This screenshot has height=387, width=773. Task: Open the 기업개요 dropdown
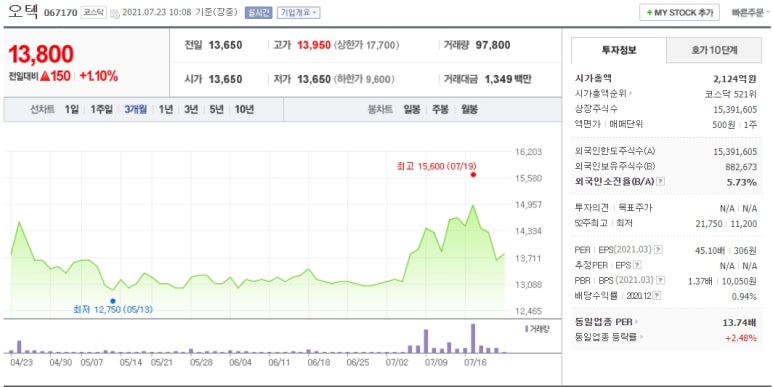click(298, 13)
